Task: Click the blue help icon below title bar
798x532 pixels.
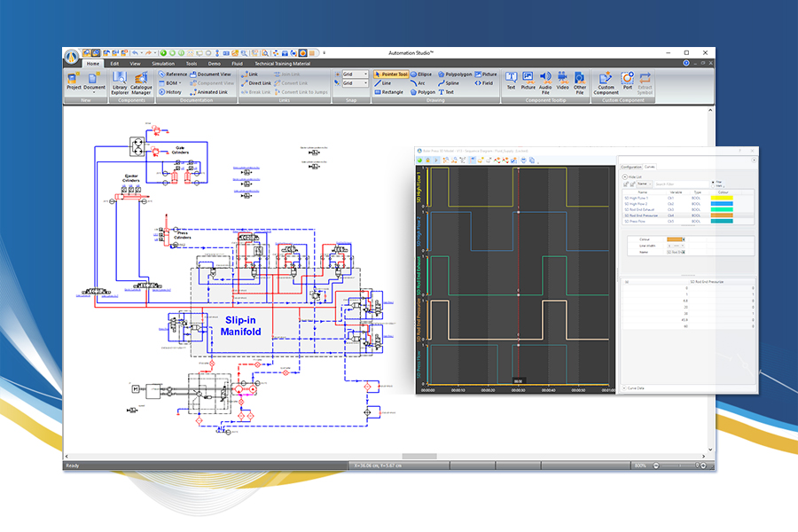Action: pos(686,63)
